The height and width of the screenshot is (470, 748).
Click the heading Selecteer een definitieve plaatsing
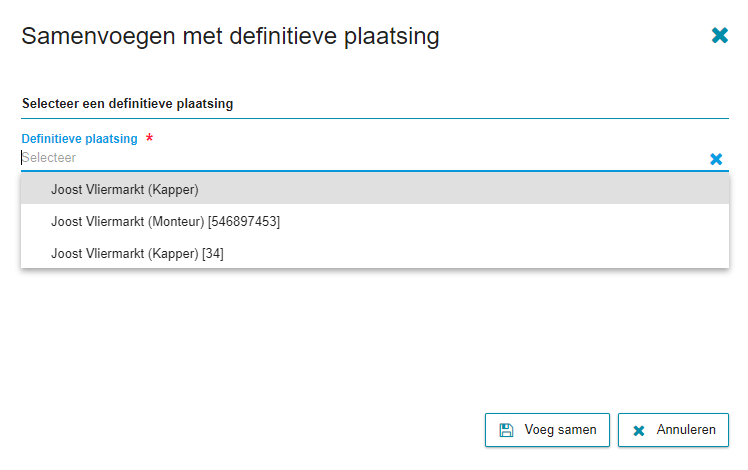(127, 104)
